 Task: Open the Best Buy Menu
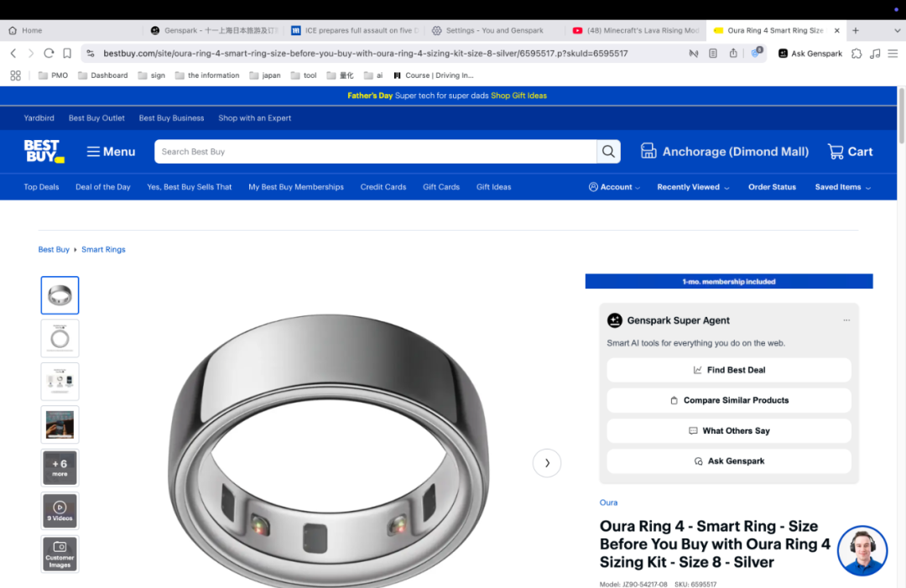tap(111, 152)
